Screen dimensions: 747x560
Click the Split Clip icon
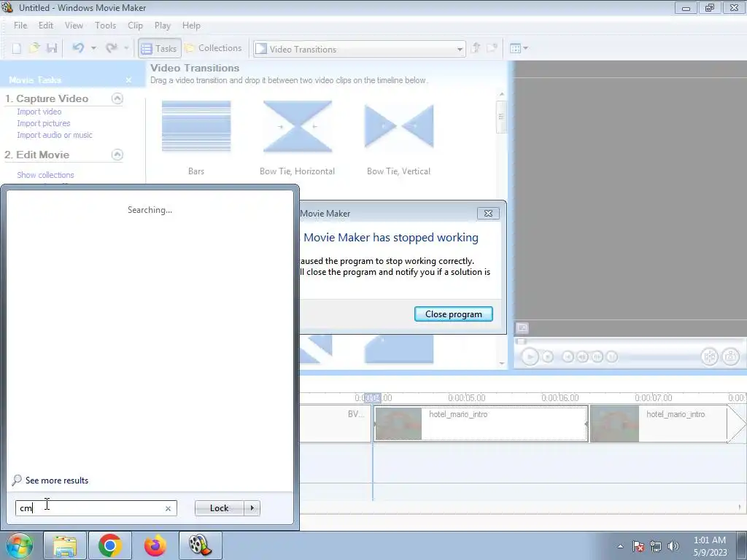709,356
